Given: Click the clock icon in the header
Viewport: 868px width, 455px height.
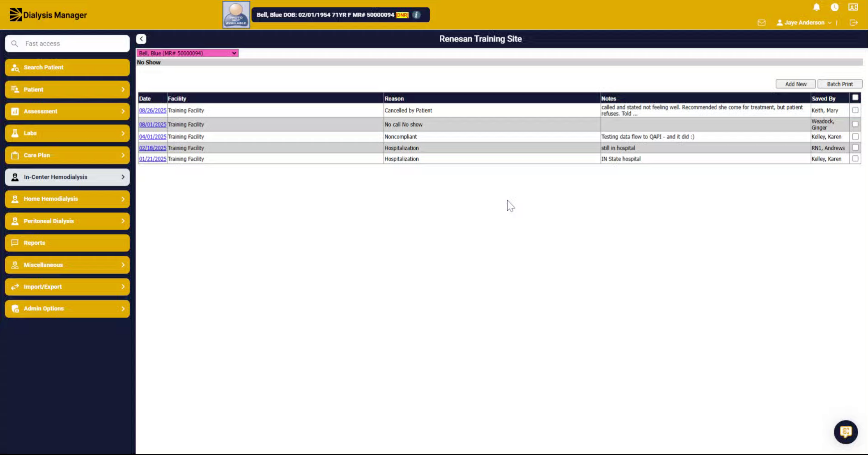Looking at the screenshot, I should click(x=834, y=7).
